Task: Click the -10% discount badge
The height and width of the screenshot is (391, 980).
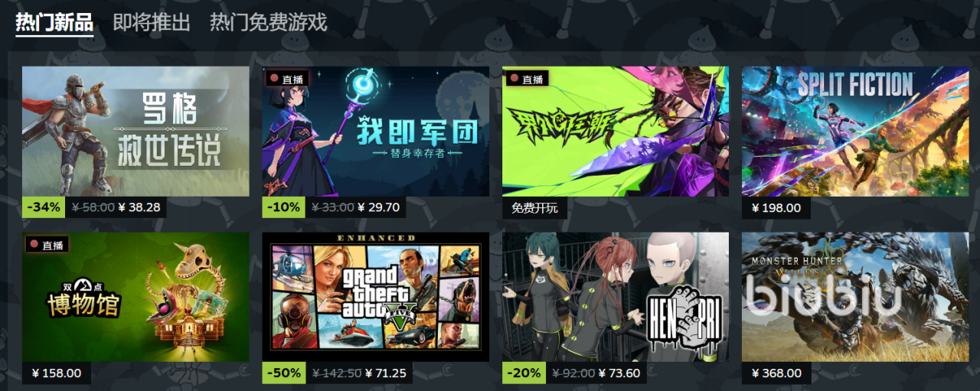Action: (284, 207)
